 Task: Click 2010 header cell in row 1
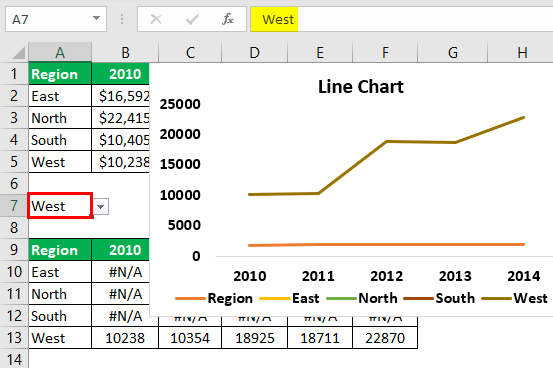tap(121, 74)
